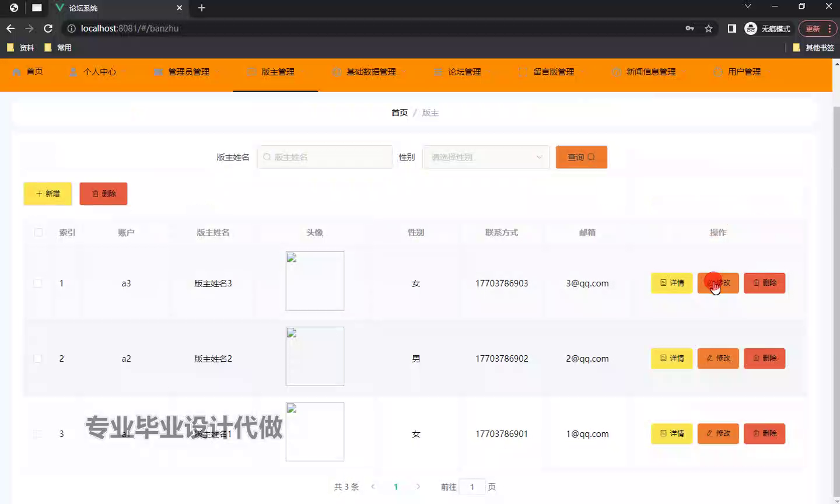Open the incognito 无痕模式 profile icon

point(751,28)
